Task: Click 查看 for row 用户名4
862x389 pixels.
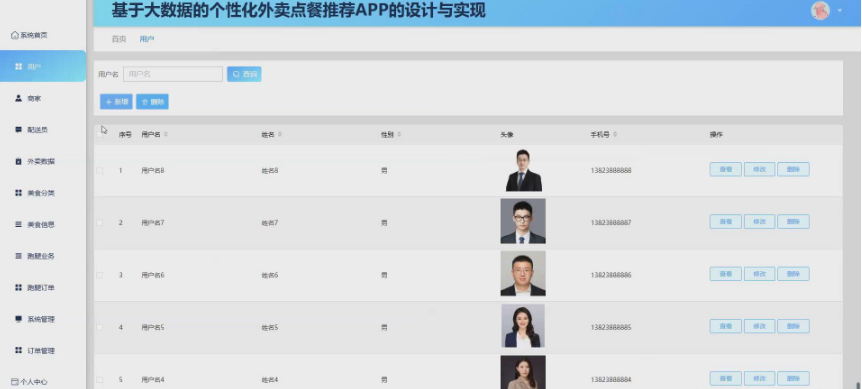Action: 726,379
